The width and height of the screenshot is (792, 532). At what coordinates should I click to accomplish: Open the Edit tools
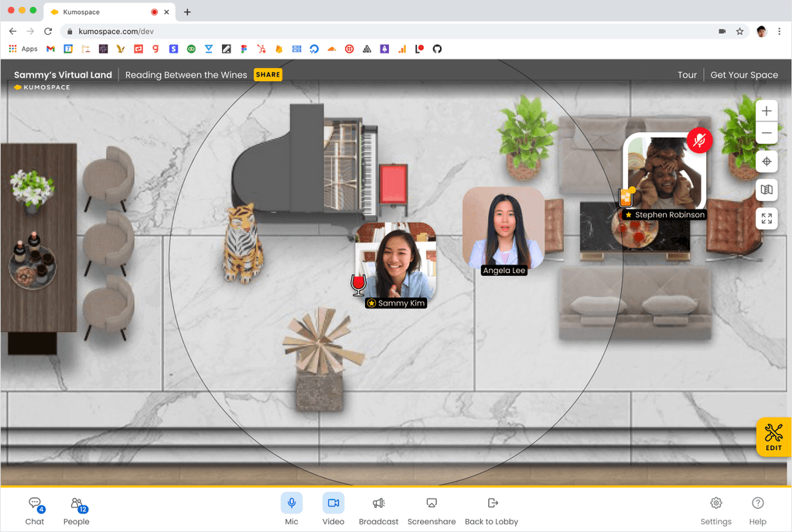click(x=772, y=437)
